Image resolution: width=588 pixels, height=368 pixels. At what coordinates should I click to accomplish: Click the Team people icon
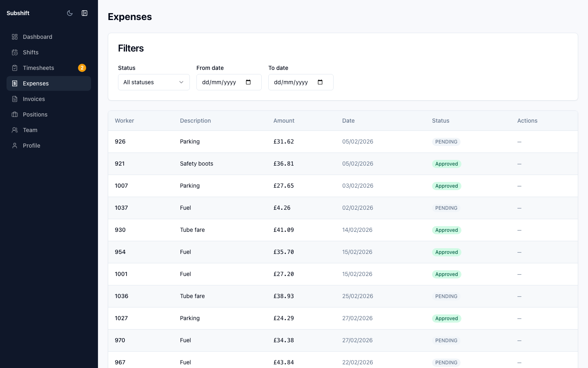[x=15, y=130]
